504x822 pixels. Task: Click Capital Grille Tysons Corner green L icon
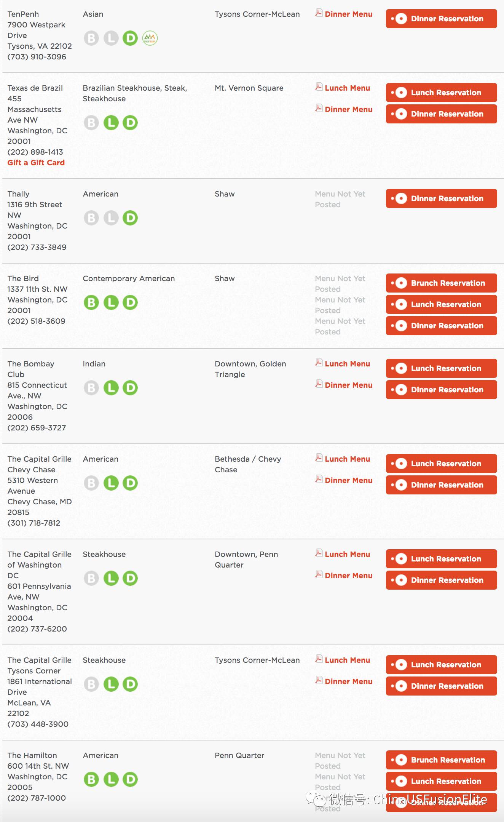(x=111, y=684)
